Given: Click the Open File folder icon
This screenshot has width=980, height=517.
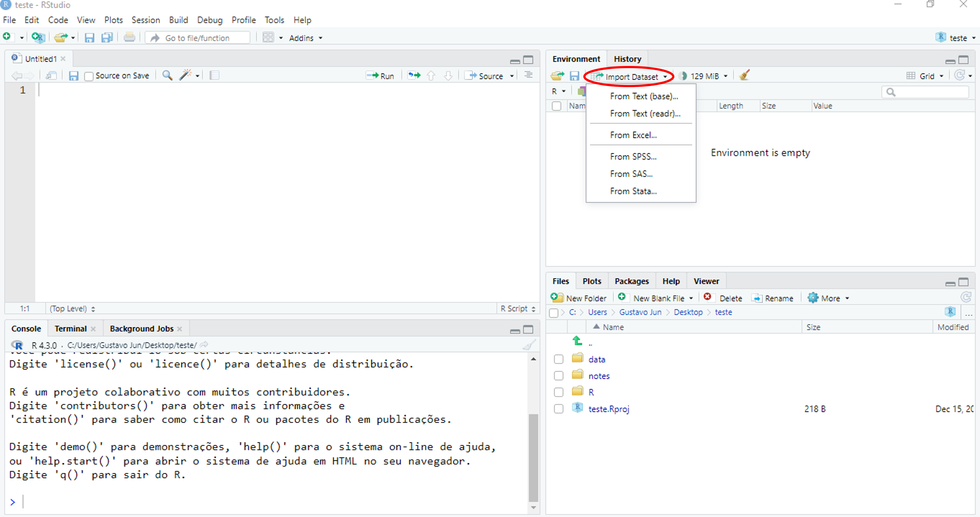Looking at the screenshot, I should 61,37.
